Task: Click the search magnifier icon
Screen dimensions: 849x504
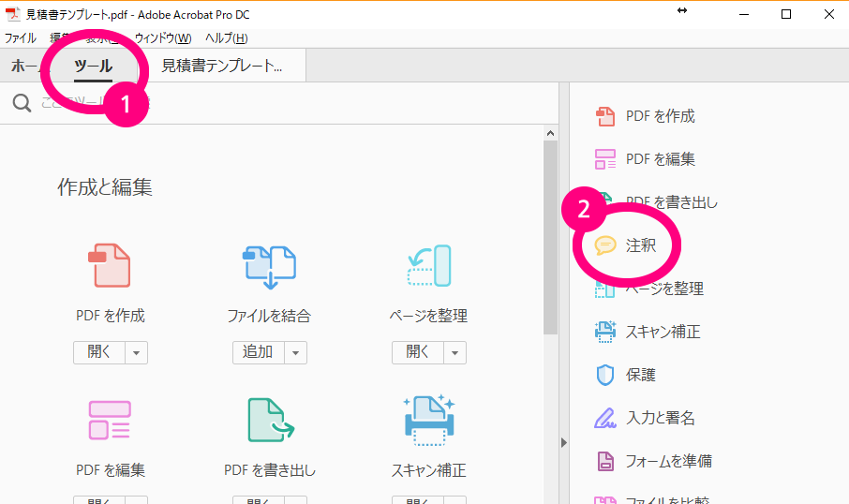Action: (x=22, y=103)
